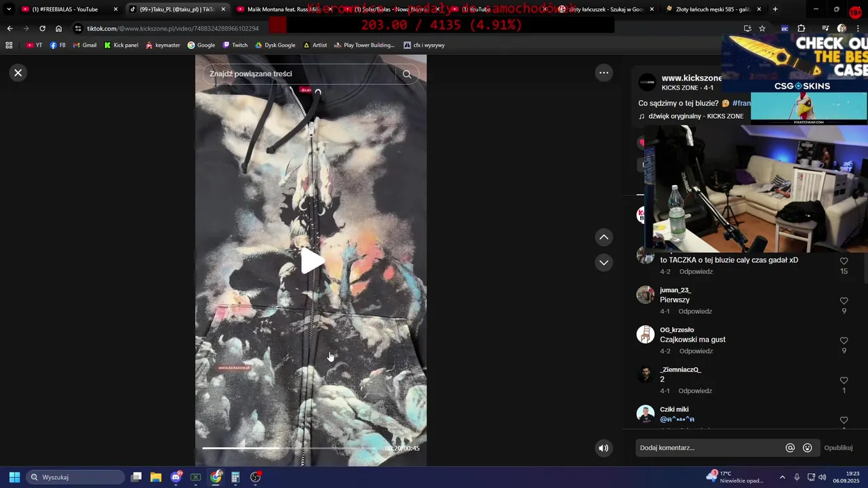Click the 'Dodaj komentarz...' comment field

point(709,448)
